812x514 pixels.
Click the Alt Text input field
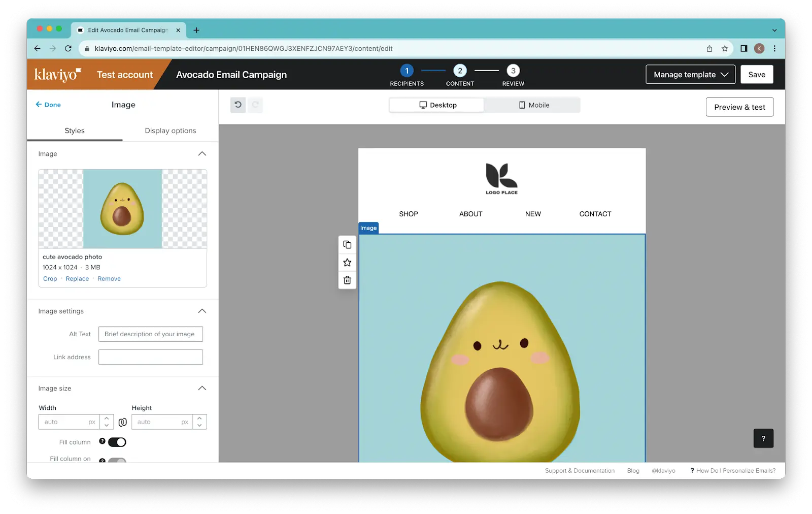(150, 334)
